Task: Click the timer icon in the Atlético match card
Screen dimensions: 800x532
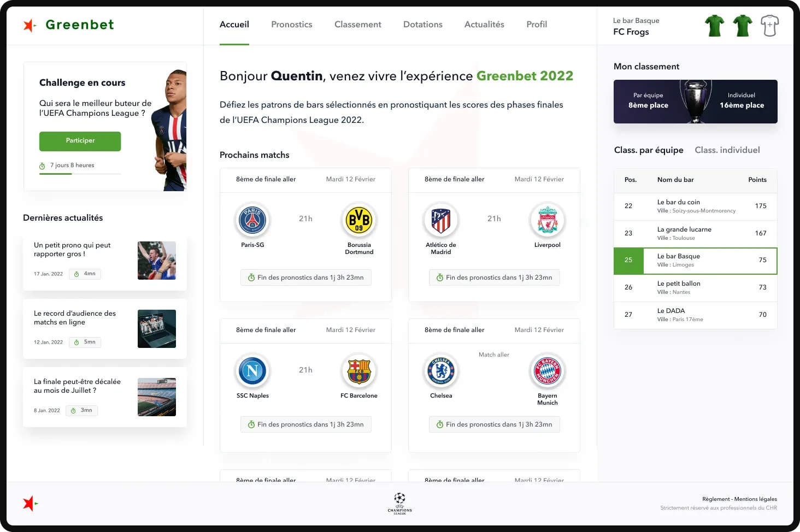Action: coord(440,277)
